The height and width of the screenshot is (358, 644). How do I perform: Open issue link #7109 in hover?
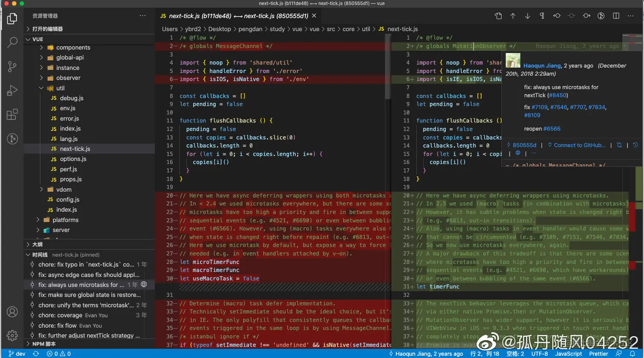coord(540,107)
